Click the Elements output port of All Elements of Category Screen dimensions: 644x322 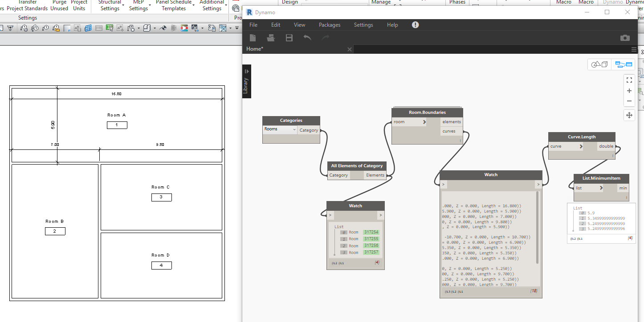click(x=375, y=175)
